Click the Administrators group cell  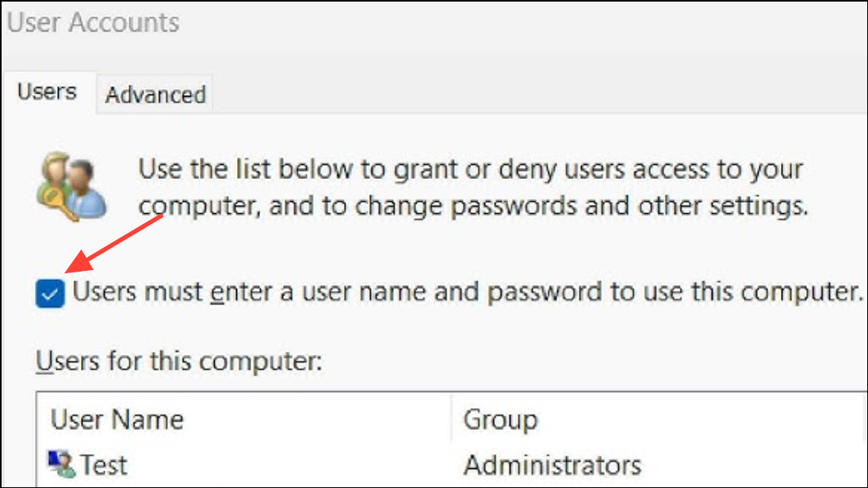(553, 465)
